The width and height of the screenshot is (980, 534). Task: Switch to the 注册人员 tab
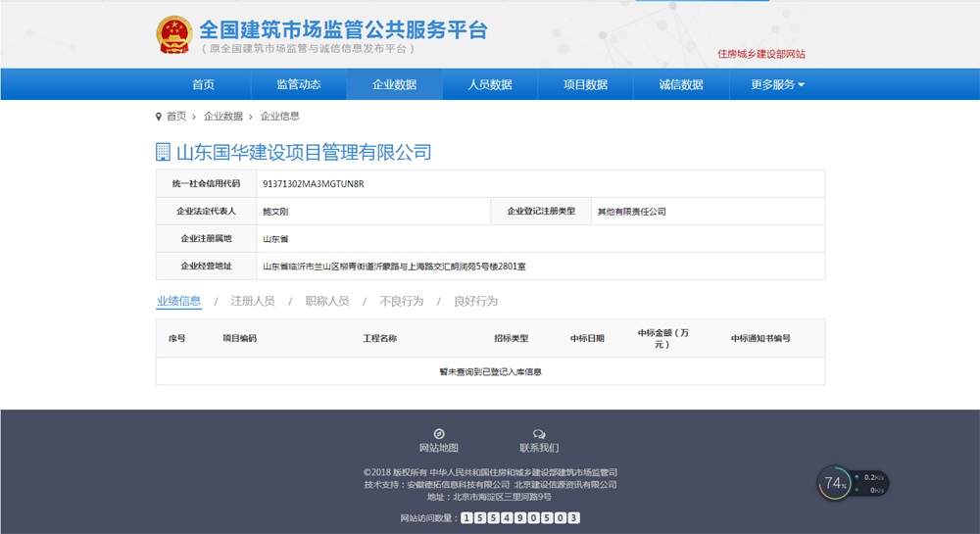252,301
